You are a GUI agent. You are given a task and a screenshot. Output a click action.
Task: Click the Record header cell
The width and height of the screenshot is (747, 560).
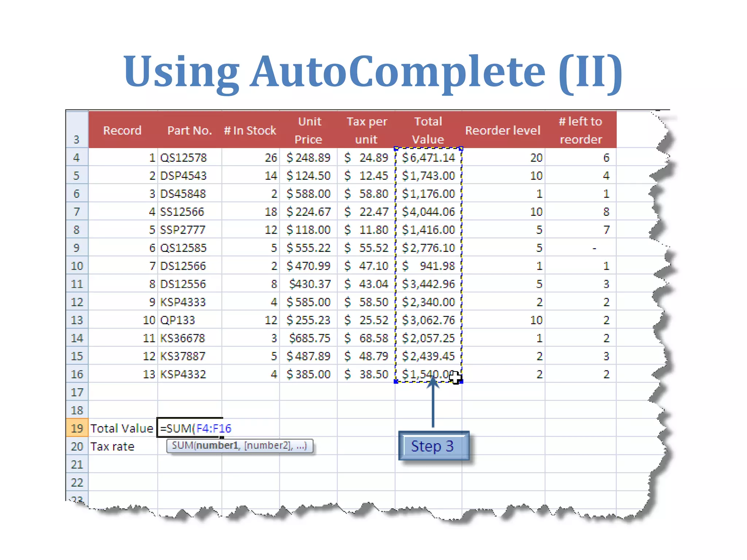(x=122, y=130)
